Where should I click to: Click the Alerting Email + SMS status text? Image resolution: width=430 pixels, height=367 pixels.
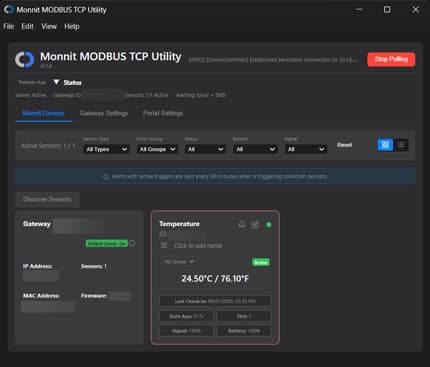click(x=201, y=95)
